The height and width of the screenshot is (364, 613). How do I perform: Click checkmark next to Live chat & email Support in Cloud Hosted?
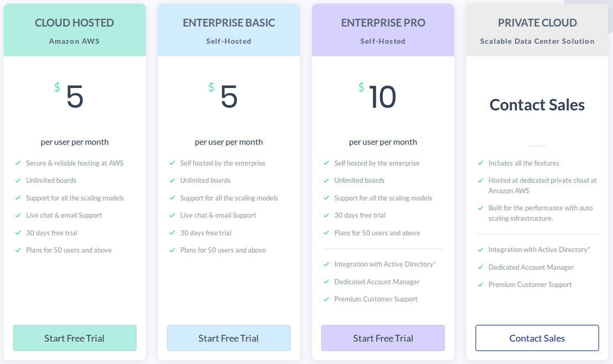[x=18, y=215]
